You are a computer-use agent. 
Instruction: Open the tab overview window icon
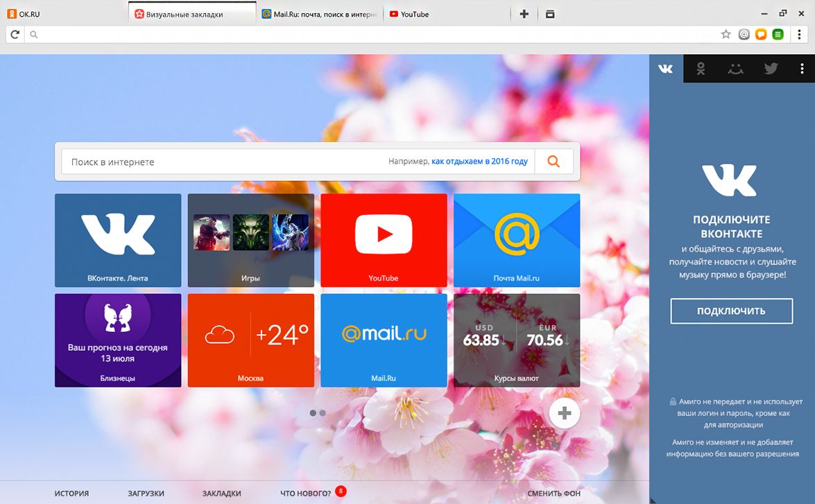click(x=550, y=14)
